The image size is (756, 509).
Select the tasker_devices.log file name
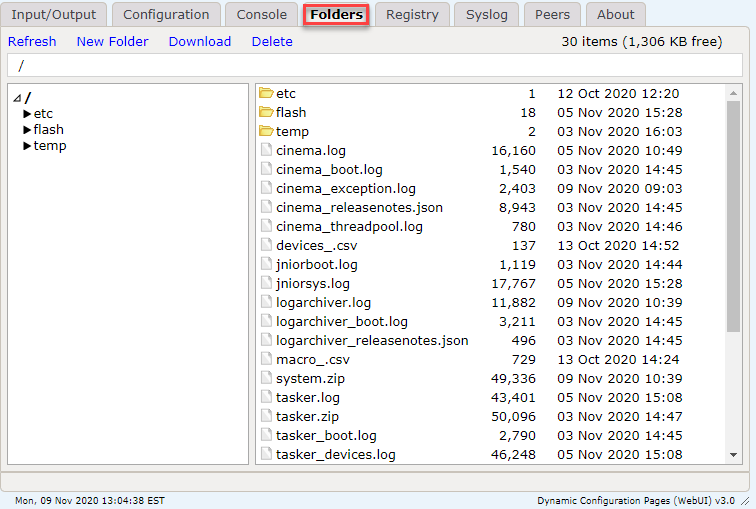tap(336, 455)
